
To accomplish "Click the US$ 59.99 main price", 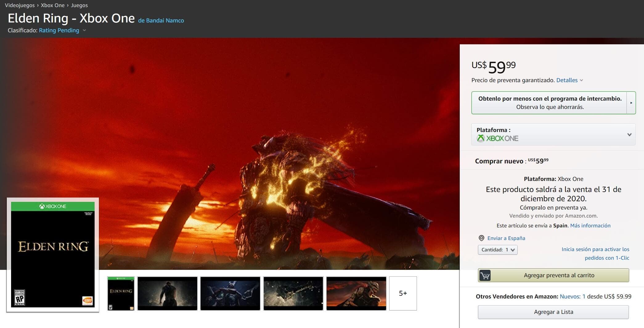I will click(x=493, y=67).
